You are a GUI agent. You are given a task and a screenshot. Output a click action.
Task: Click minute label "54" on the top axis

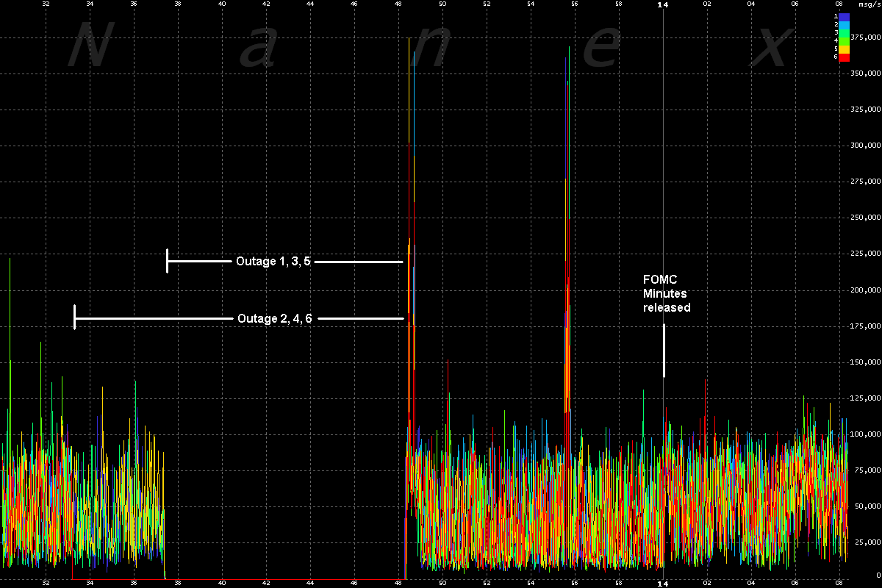[x=531, y=4]
